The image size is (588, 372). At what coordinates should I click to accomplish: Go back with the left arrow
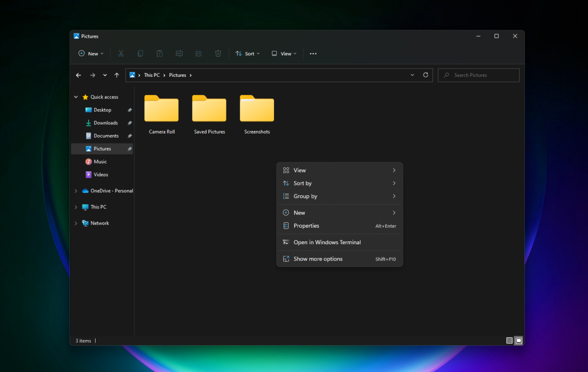(x=78, y=75)
